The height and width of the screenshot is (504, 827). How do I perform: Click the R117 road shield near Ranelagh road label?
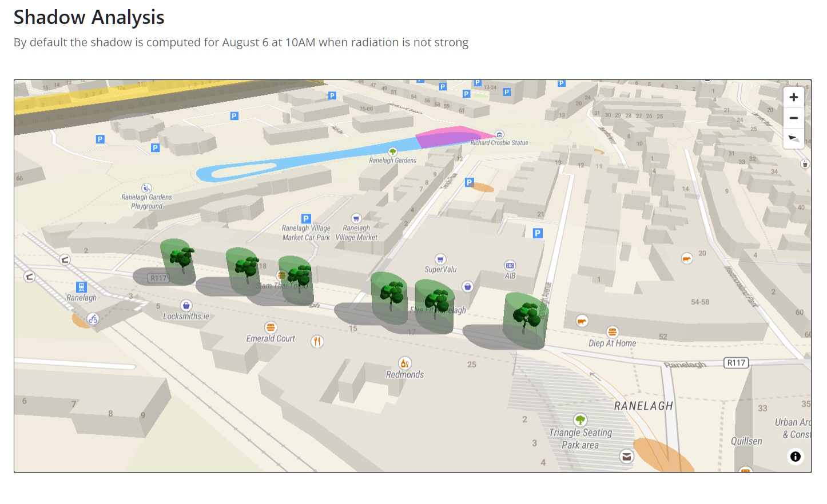(736, 363)
